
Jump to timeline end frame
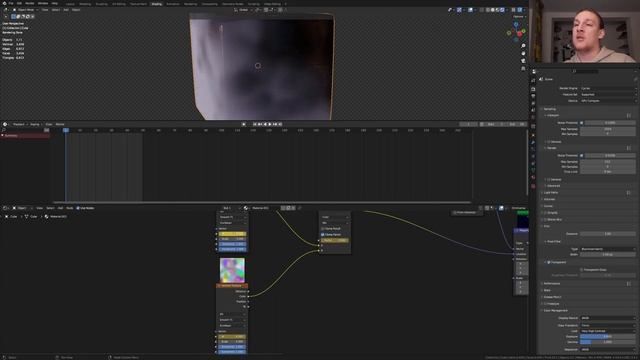280,124
